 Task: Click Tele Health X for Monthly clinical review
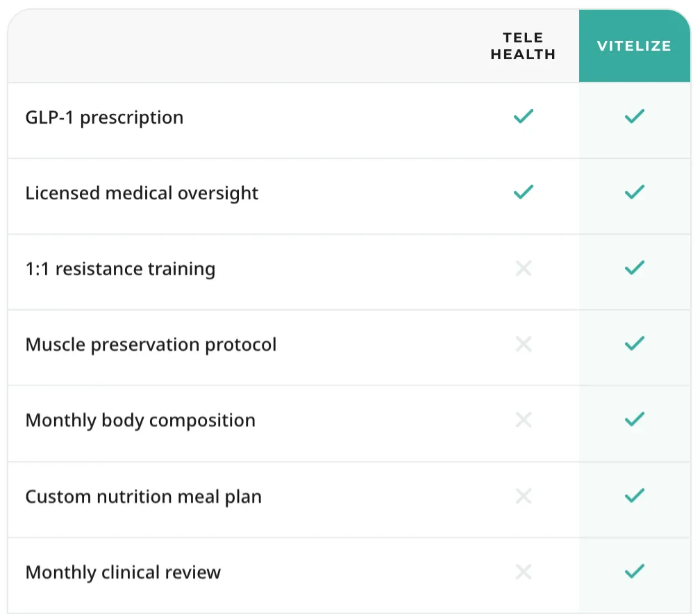(523, 572)
